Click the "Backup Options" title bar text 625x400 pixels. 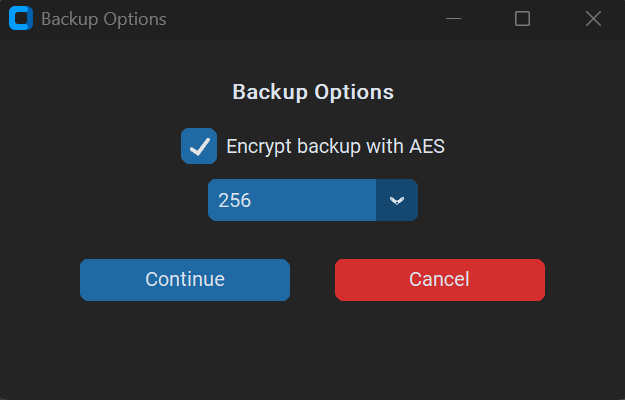click(103, 19)
